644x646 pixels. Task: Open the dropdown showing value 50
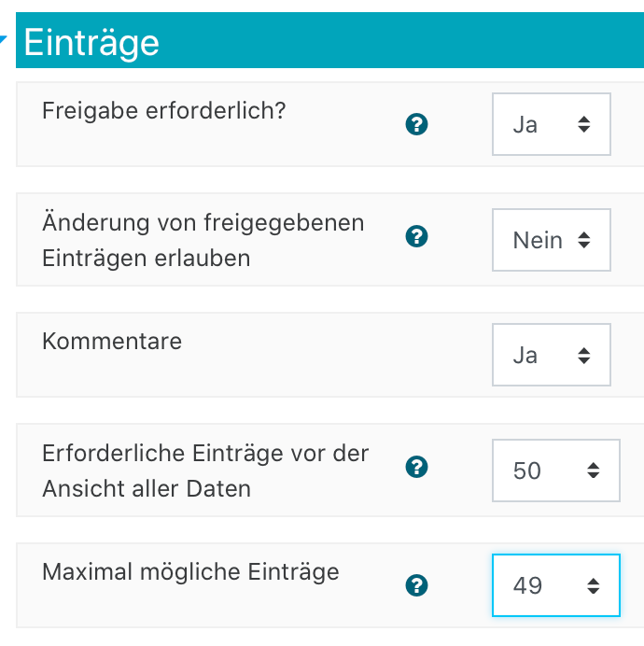point(556,470)
